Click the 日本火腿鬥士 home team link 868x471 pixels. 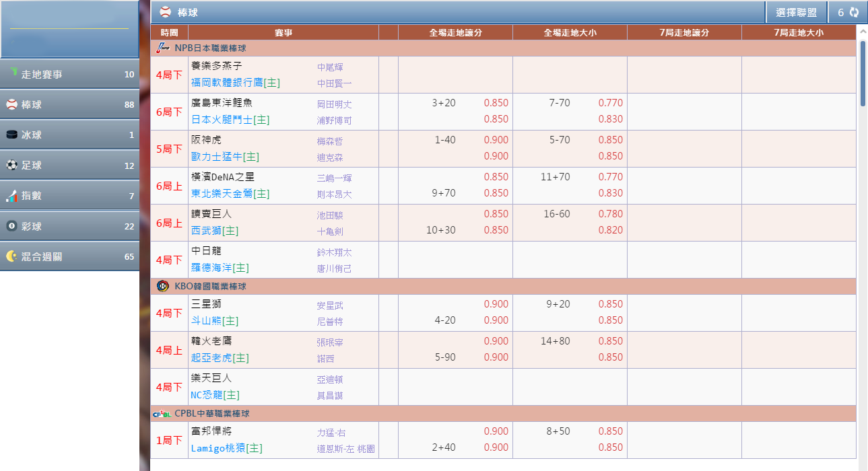tap(230, 120)
